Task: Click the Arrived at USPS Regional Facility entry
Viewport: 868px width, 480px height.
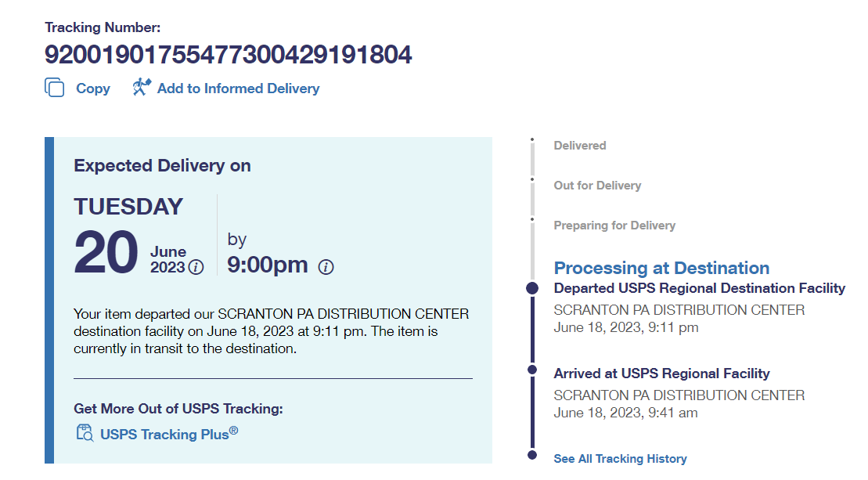Action: pyautogui.click(x=661, y=374)
